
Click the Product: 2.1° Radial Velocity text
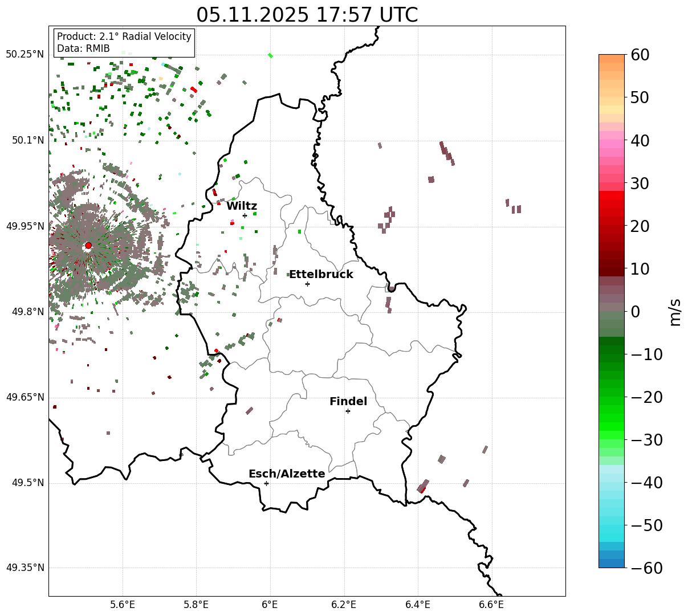[x=124, y=36]
